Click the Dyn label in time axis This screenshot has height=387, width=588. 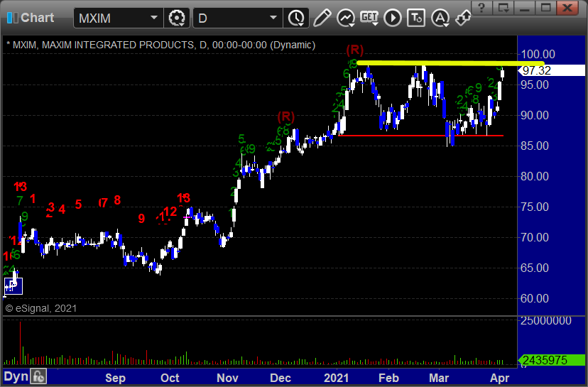[16, 376]
